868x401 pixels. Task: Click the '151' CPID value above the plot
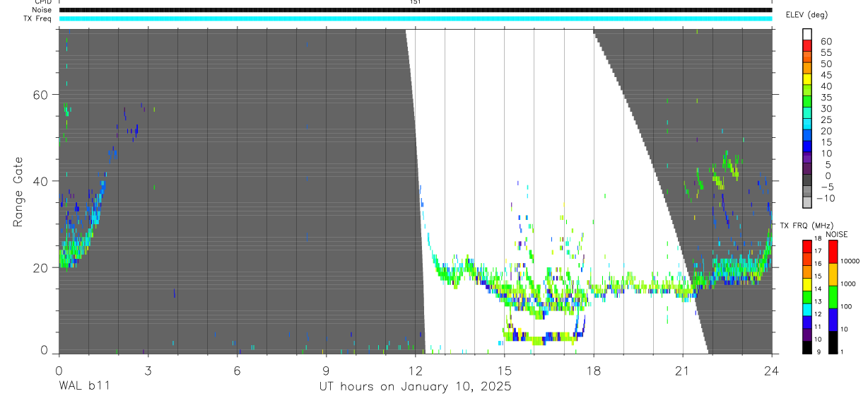point(416,2)
